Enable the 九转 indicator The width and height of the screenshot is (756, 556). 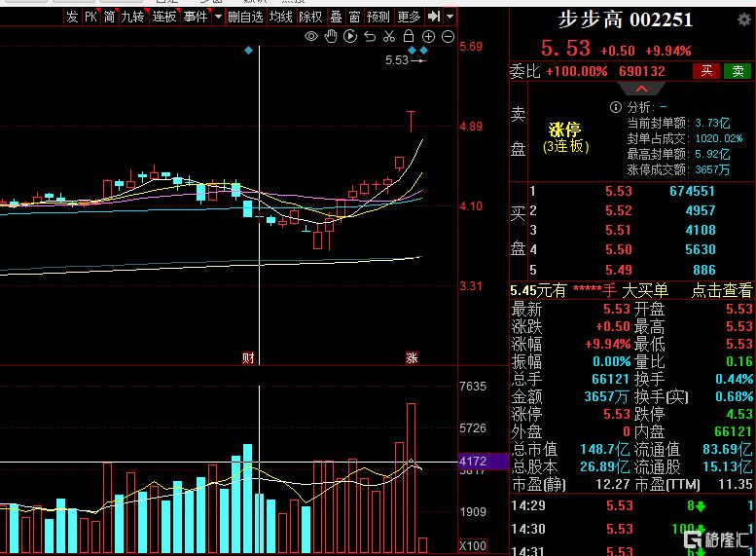132,17
